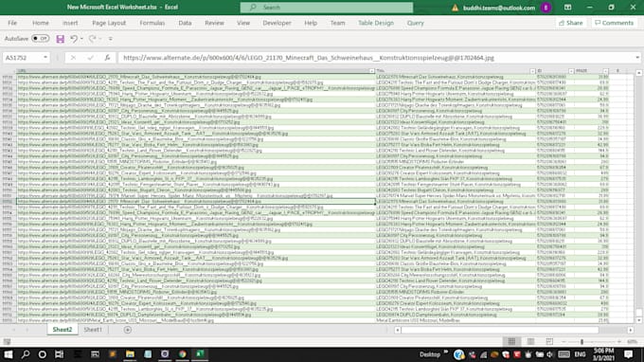Click the Enter checkmark icon in formula bar
This screenshot has width=644, height=362.
point(90,58)
